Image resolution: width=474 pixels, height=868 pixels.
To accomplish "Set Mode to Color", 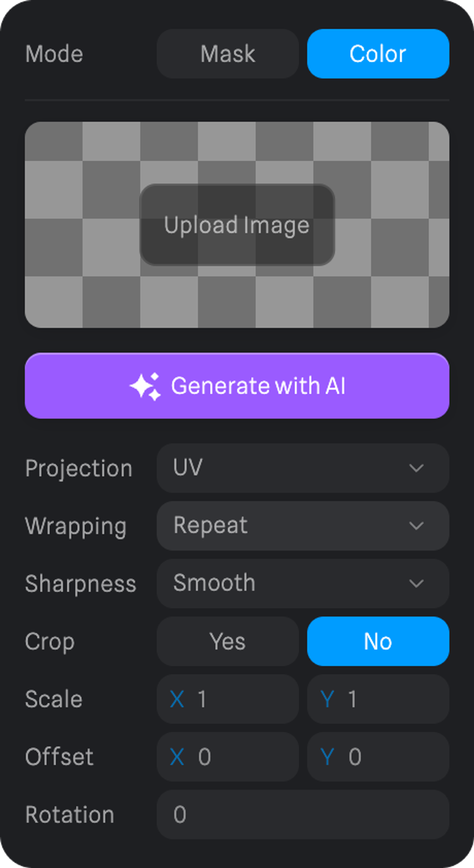I will 378,54.
